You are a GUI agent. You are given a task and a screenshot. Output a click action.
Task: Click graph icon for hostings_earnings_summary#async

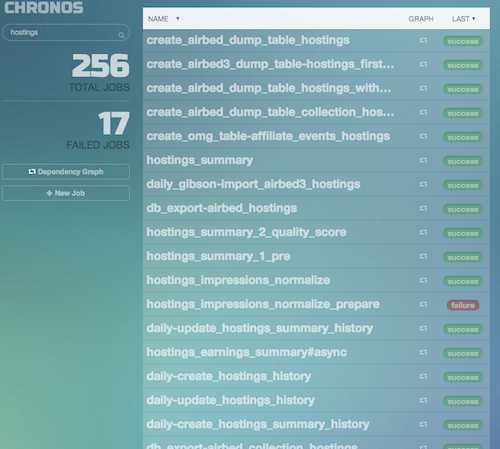423,352
